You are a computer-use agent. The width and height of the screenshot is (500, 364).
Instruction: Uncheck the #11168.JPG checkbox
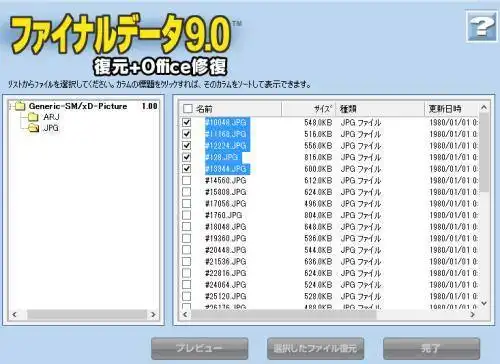(187, 134)
